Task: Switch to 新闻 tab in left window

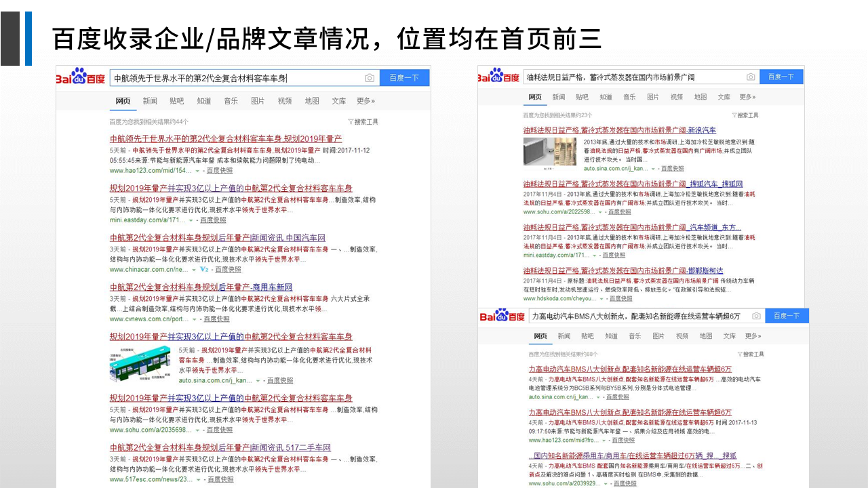Action: click(150, 101)
